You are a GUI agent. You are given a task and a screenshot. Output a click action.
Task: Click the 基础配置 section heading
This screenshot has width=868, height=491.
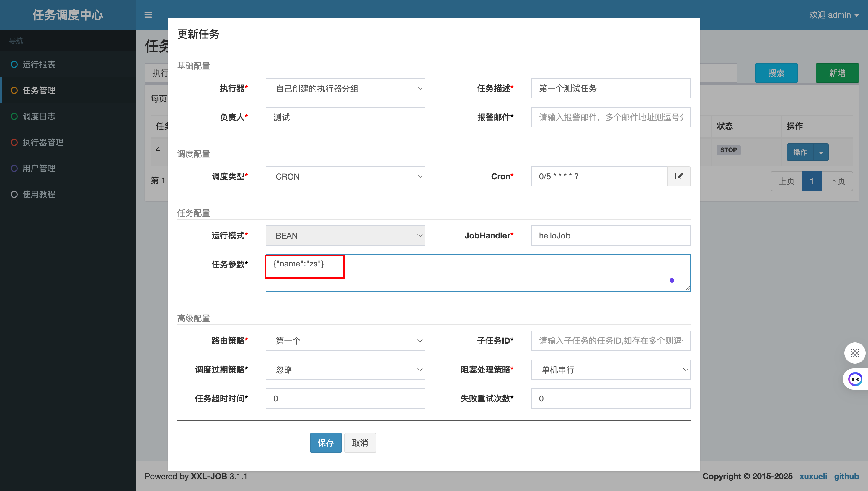coord(193,66)
